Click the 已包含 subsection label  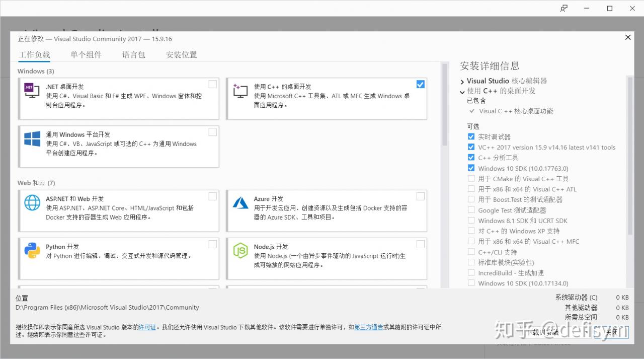coord(476,101)
